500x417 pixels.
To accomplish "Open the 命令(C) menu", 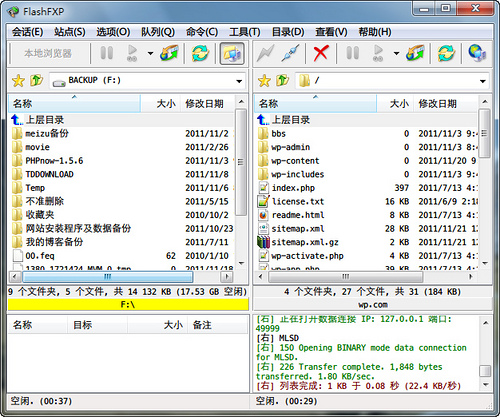I will (202, 32).
